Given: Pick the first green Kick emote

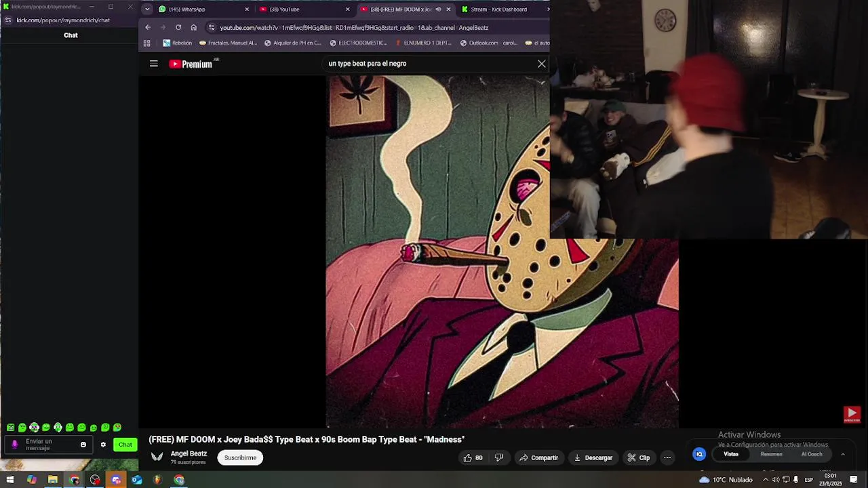Looking at the screenshot, I should 11,428.
